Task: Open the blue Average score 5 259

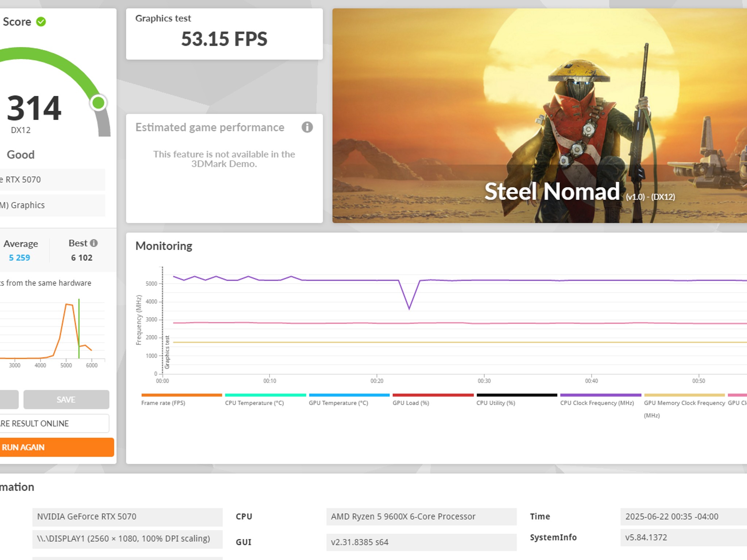Action: pos(20,258)
